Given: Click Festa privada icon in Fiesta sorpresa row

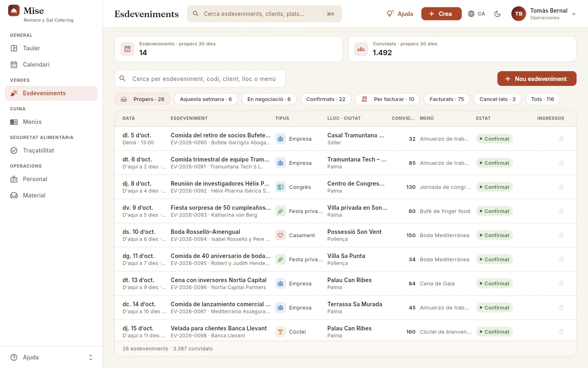Looking at the screenshot, I should pyautogui.click(x=281, y=211).
